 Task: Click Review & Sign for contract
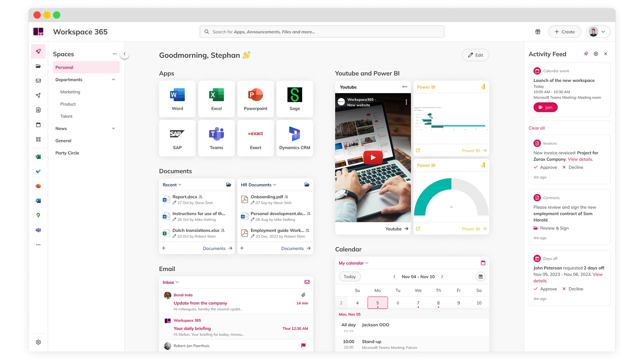[551, 228]
